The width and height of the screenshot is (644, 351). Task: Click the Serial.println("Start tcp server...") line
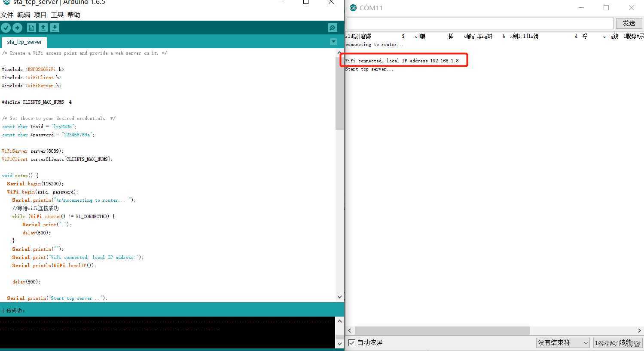57,298
